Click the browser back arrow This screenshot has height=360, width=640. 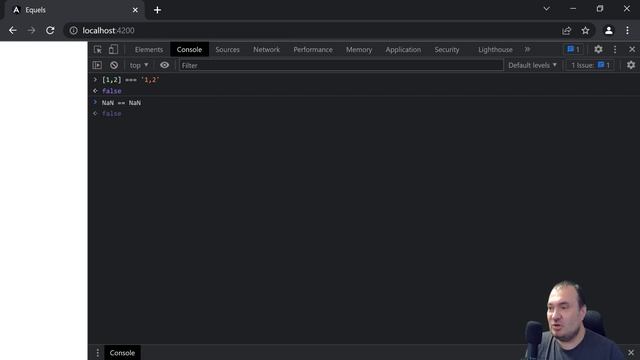13,31
